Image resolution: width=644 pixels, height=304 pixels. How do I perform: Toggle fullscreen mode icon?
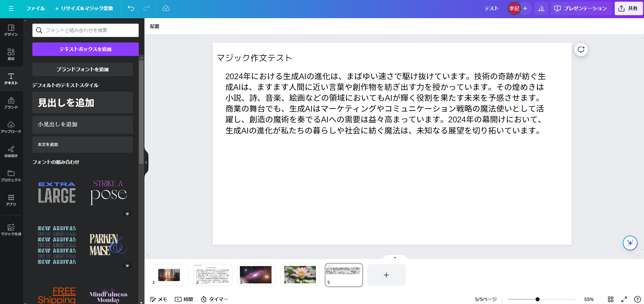pos(624,299)
